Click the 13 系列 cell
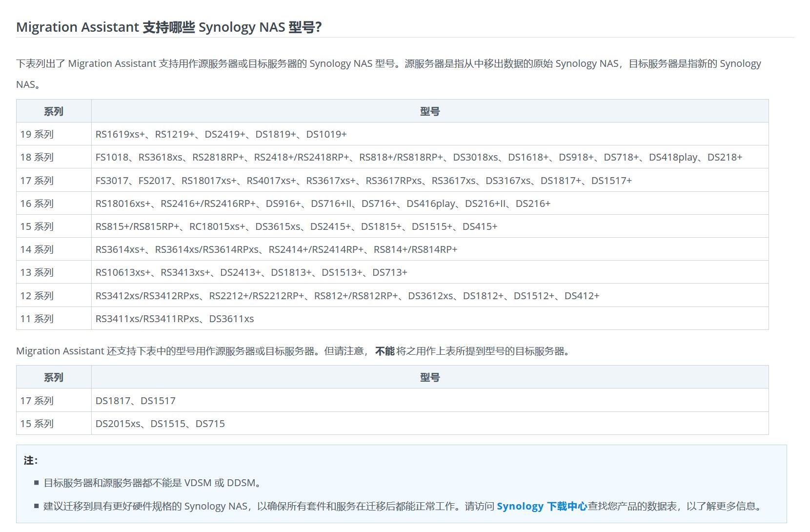This screenshot has width=810, height=532. point(54,272)
